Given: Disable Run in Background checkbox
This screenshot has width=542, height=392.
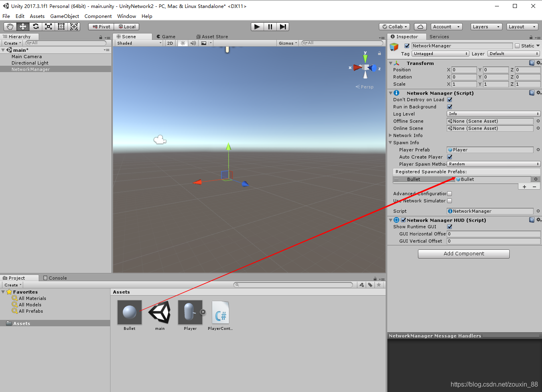Looking at the screenshot, I should point(450,106).
